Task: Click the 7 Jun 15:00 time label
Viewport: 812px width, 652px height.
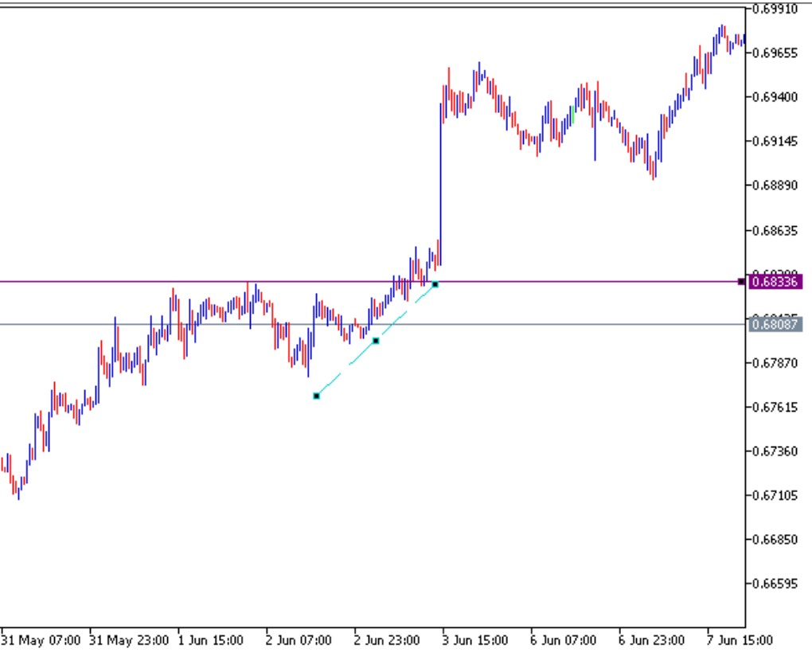Action: pos(739,641)
